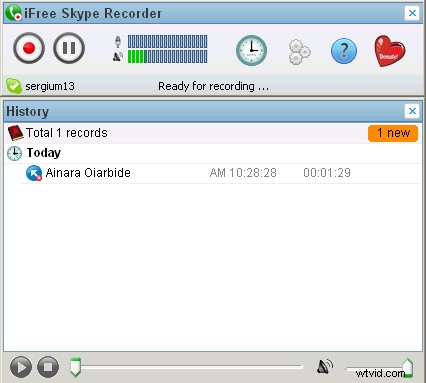Click the speaker level icon beside green meter
The image size is (426, 383).
118,57
